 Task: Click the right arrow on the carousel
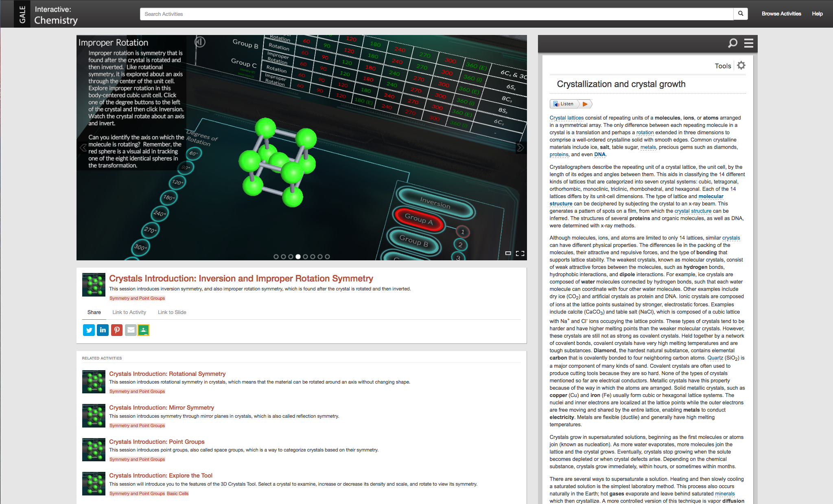[x=520, y=147]
